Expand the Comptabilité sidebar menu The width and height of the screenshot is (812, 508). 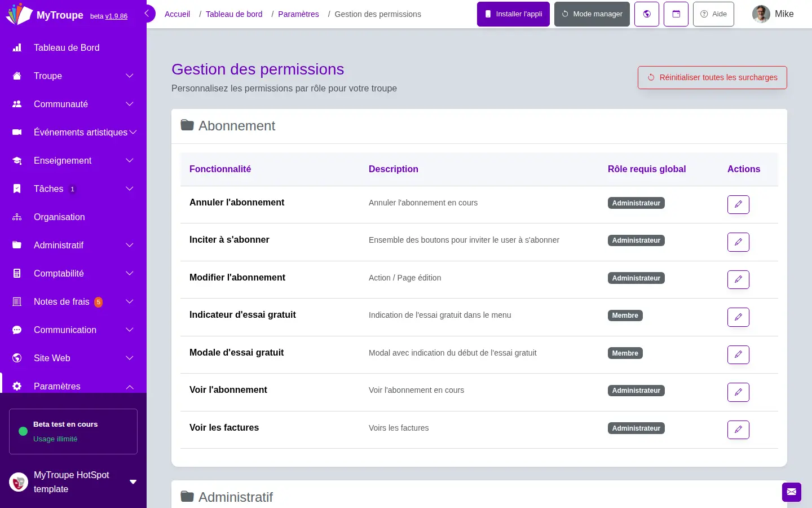(x=130, y=274)
